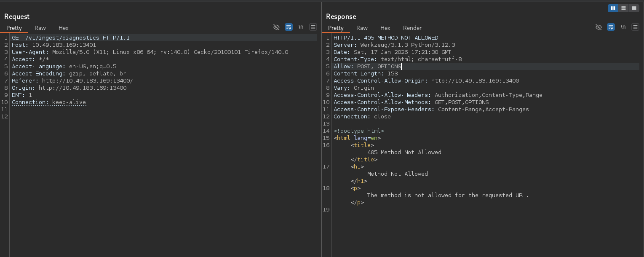
Task: Toggle word wrap in Request panel
Action: pos(289,27)
